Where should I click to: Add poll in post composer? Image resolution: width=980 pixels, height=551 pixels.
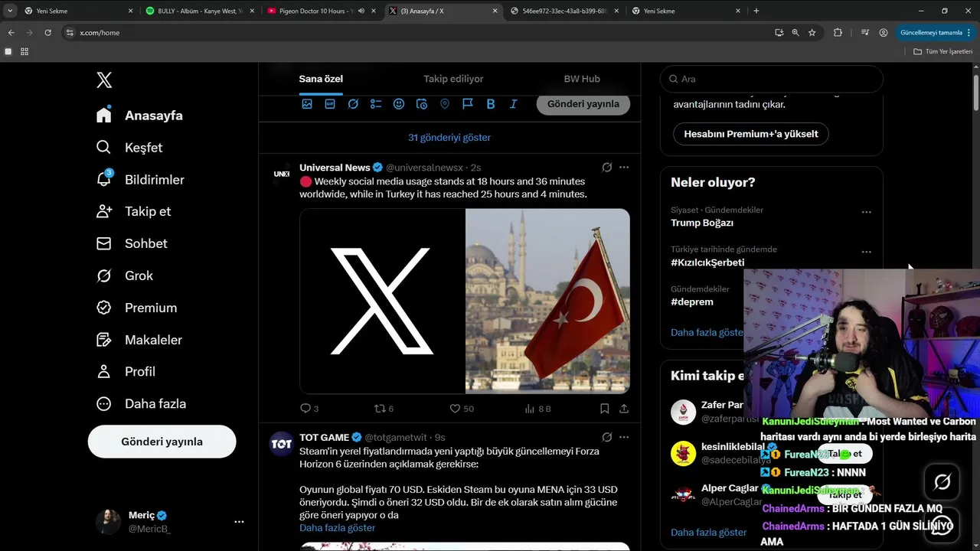click(376, 104)
